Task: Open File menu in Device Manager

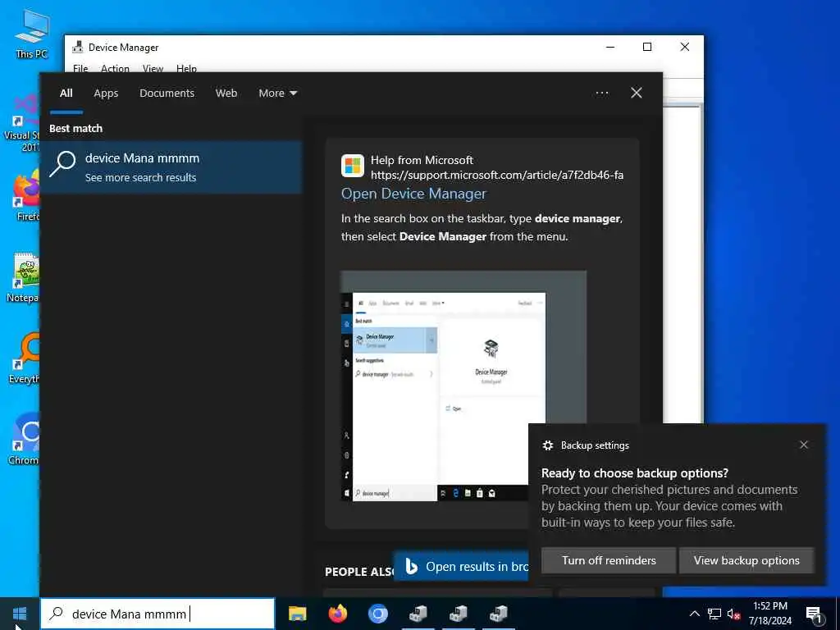Action: coord(80,69)
